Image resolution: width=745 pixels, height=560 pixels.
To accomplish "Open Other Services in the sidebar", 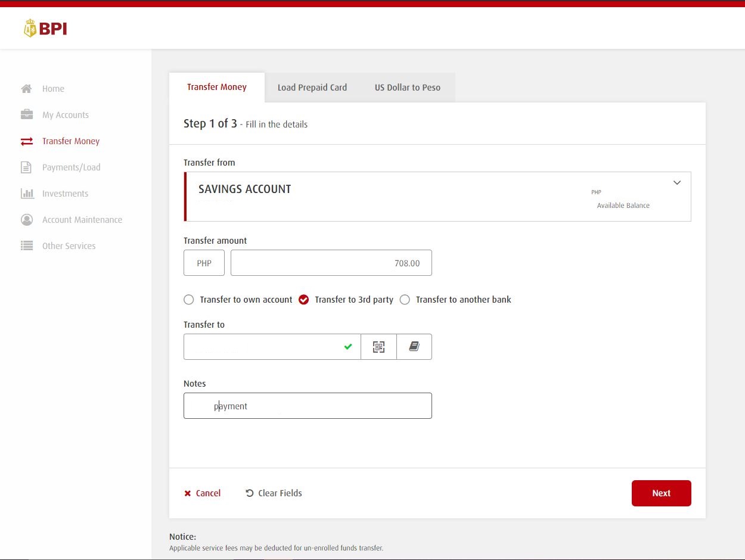I will tap(69, 246).
